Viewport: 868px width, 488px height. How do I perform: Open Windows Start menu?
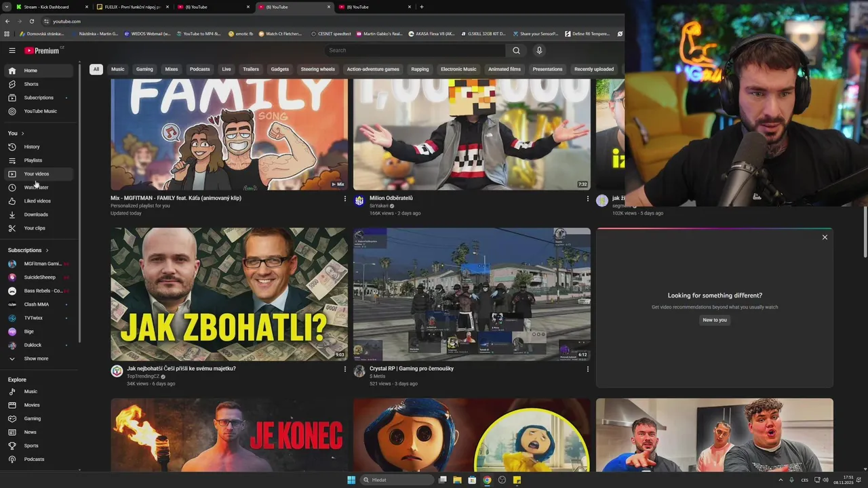pos(351,480)
